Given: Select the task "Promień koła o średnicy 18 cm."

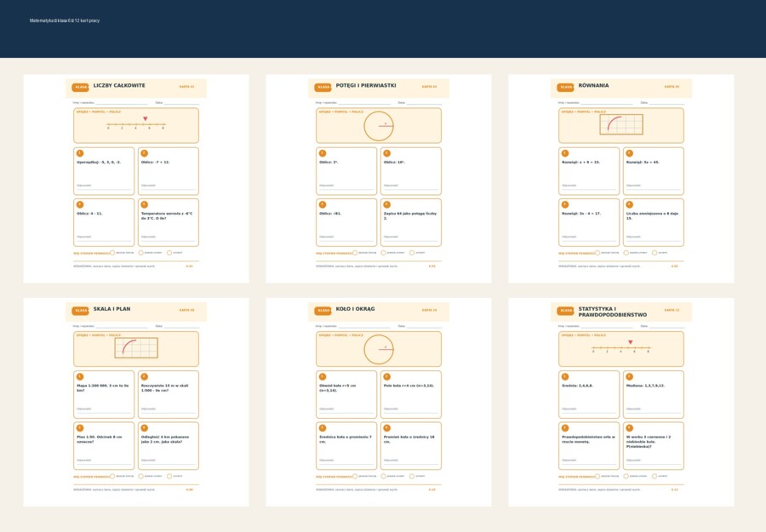Looking at the screenshot, I should pyautogui.click(x=411, y=445).
